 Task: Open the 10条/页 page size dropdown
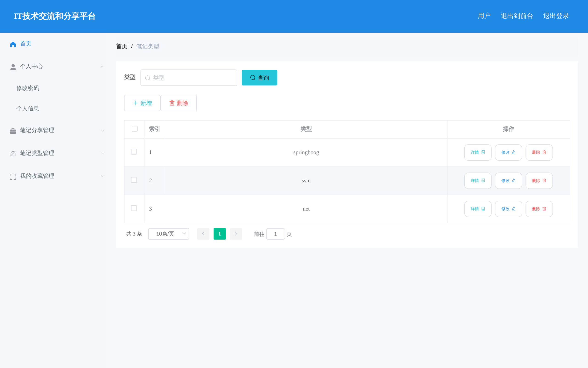pyautogui.click(x=168, y=234)
